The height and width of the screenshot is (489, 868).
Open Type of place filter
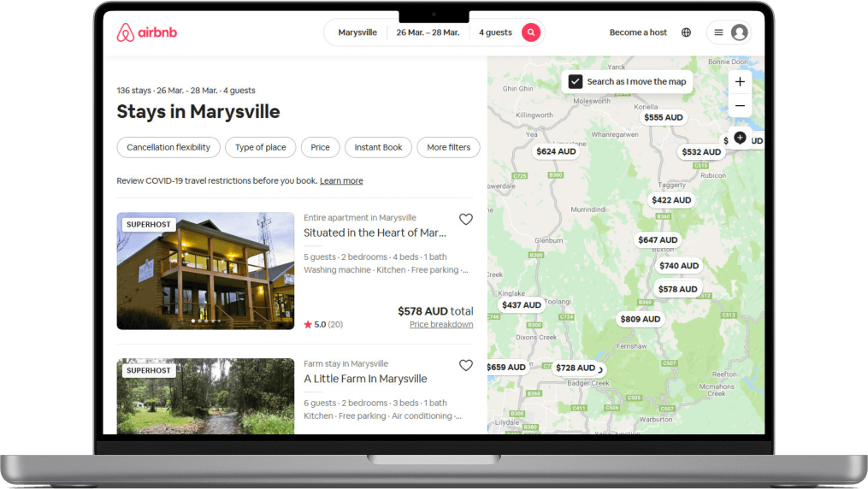point(260,147)
